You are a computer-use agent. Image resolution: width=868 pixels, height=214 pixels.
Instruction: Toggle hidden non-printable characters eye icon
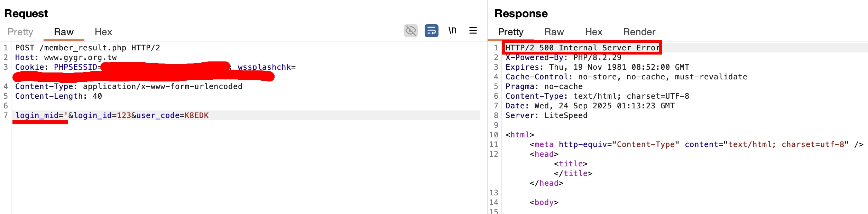(410, 31)
